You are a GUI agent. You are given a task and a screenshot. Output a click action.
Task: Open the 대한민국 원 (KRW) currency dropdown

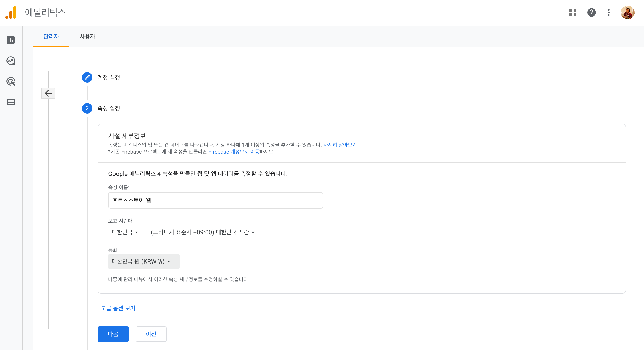tap(144, 261)
